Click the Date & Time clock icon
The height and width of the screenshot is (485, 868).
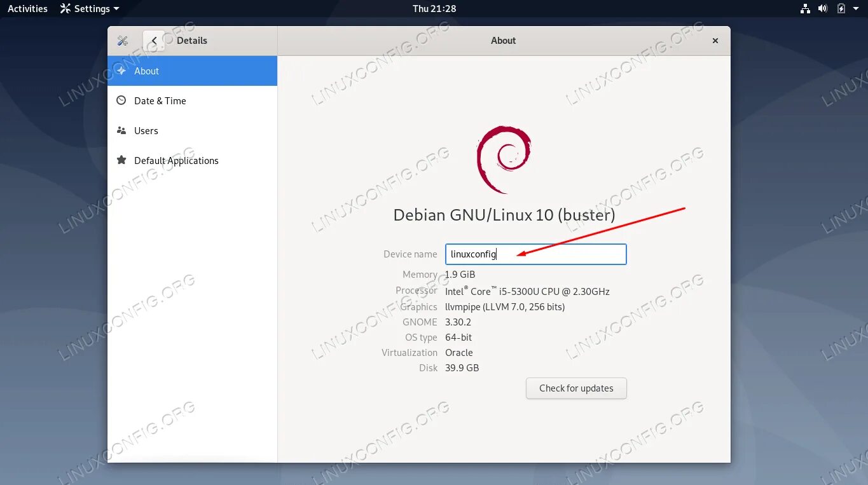point(121,100)
